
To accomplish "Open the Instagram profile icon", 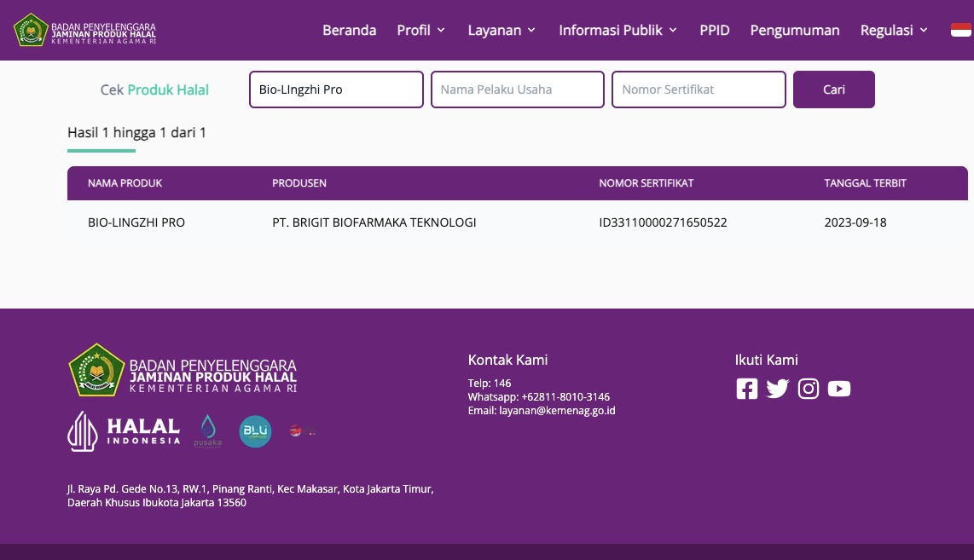I will click(x=809, y=389).
